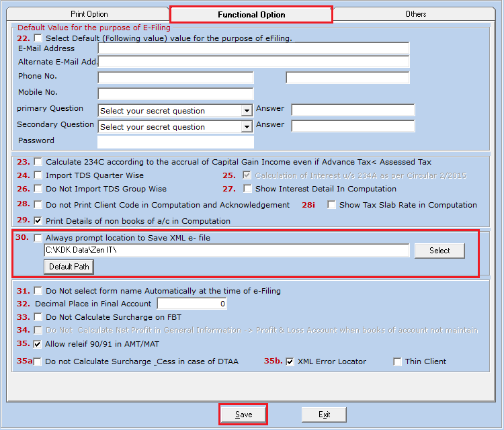
Task: Enable the Thin Client checkbox
Action: click(398, 361)
